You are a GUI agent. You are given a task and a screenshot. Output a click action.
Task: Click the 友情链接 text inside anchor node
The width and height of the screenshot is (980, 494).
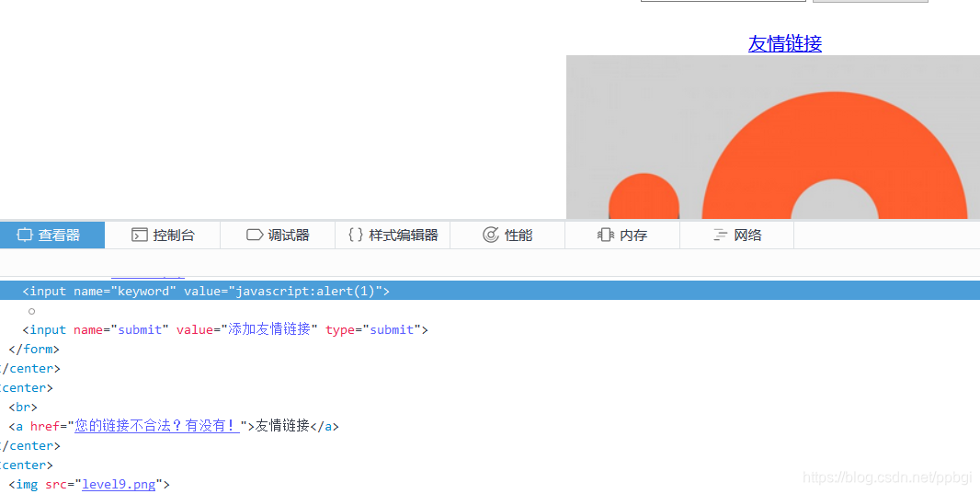tap(282, 426)
